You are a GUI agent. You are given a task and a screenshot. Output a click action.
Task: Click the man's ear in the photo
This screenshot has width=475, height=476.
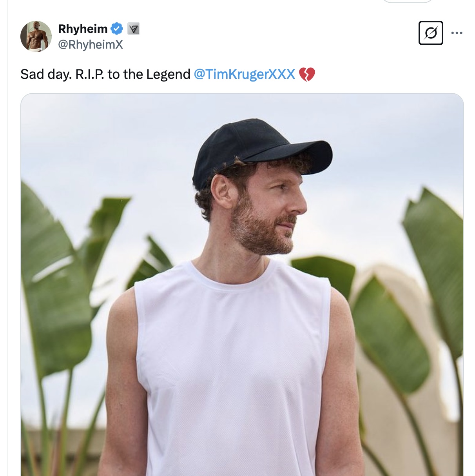point(222,192)
